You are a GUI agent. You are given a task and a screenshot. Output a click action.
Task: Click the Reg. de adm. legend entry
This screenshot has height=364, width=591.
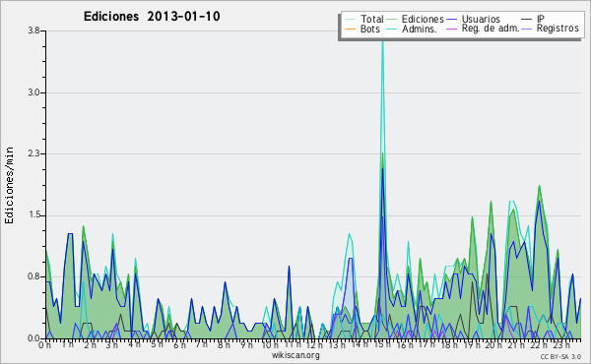[x=484, y=29]
